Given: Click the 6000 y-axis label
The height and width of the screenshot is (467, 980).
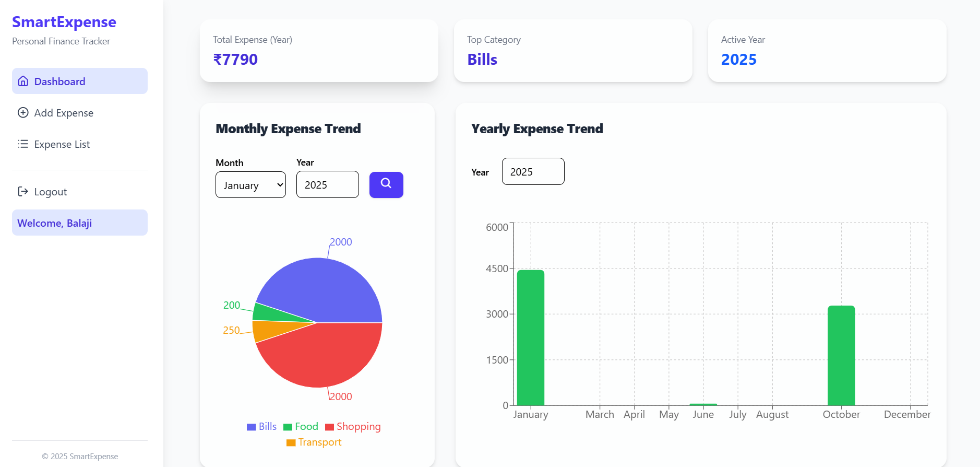Looking at the screenshot, I should 497,227.
